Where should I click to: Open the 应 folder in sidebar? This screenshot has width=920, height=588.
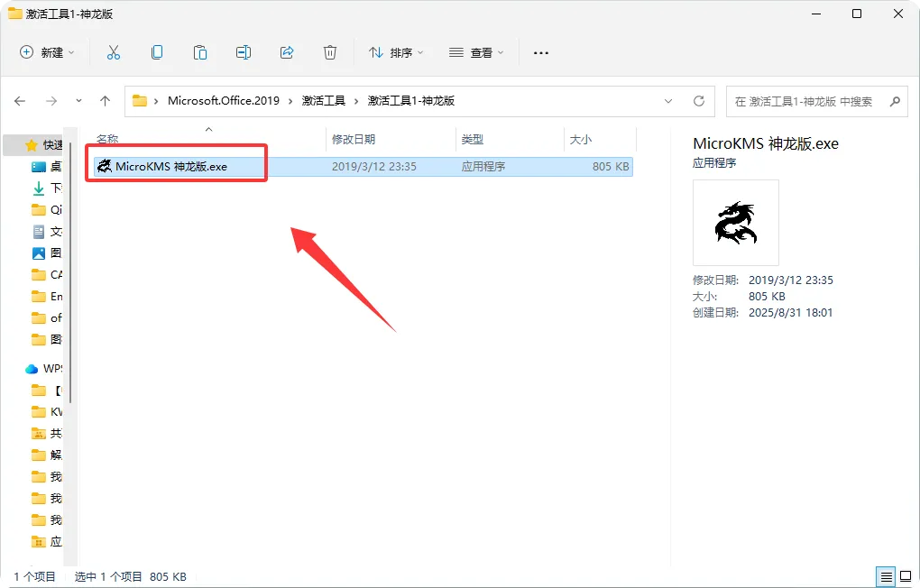point(46,541)
